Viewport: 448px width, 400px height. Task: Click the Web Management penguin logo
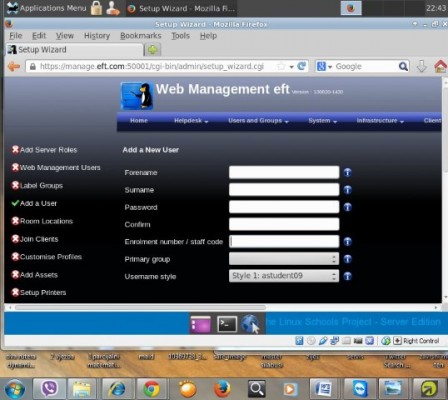coord(137,96)
